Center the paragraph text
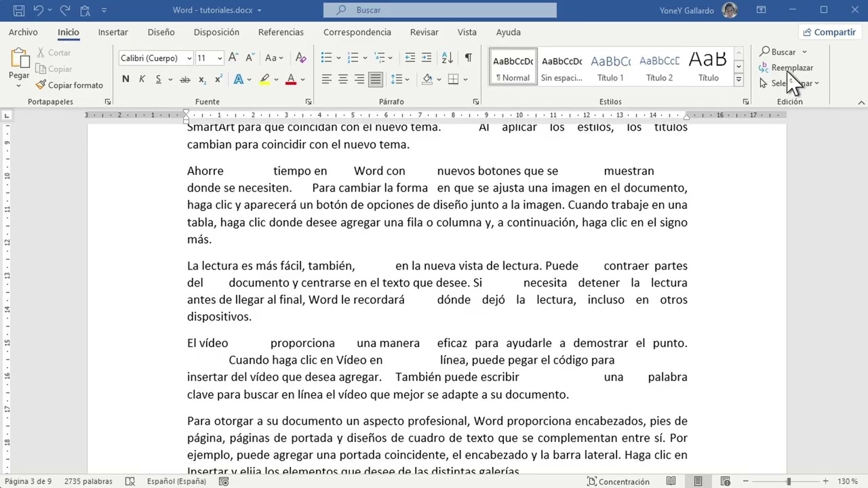Viewport: 868px width, 488px height. point(342,79)
